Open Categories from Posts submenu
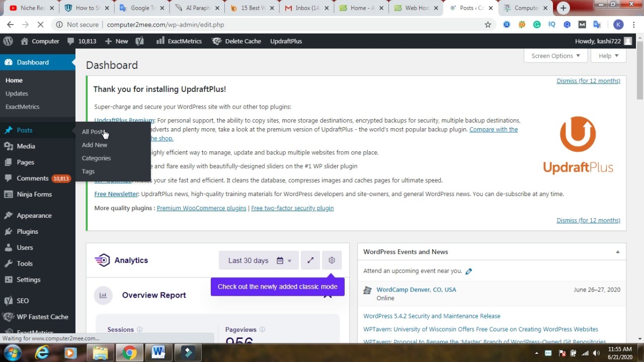The height and width of the screenshot is (362, 644). tap(96, 158)
